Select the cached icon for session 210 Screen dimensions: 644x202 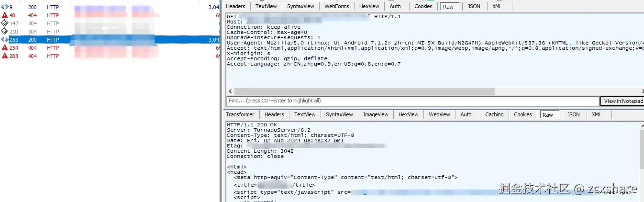[5, 32]
